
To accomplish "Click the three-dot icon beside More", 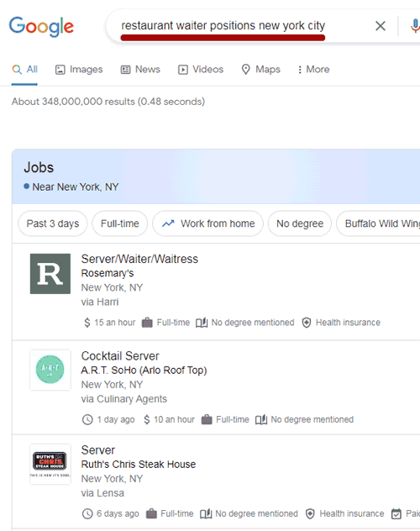I will [300, 70].
